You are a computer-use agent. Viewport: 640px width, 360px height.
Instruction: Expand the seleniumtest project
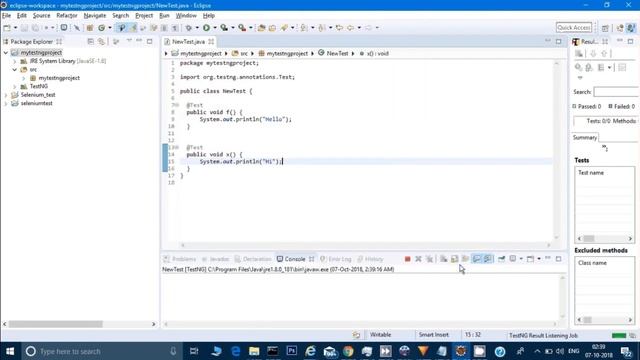[x=6, y=104]
